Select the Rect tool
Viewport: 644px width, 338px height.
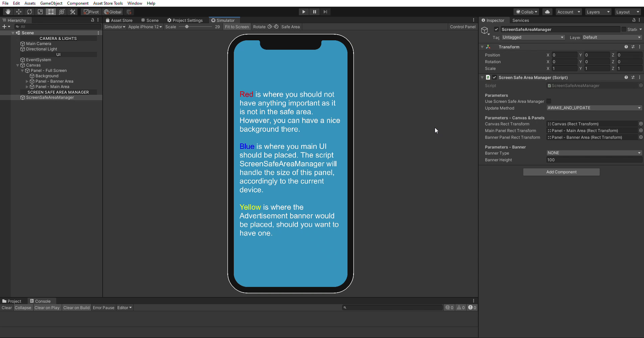[x=51, y=12]
